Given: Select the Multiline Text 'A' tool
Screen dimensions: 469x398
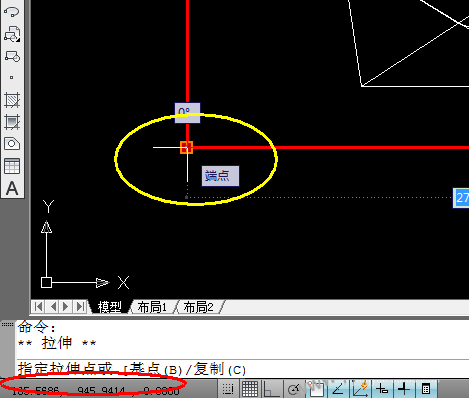Looking at the screenshot, I should (x=12, y=188).
